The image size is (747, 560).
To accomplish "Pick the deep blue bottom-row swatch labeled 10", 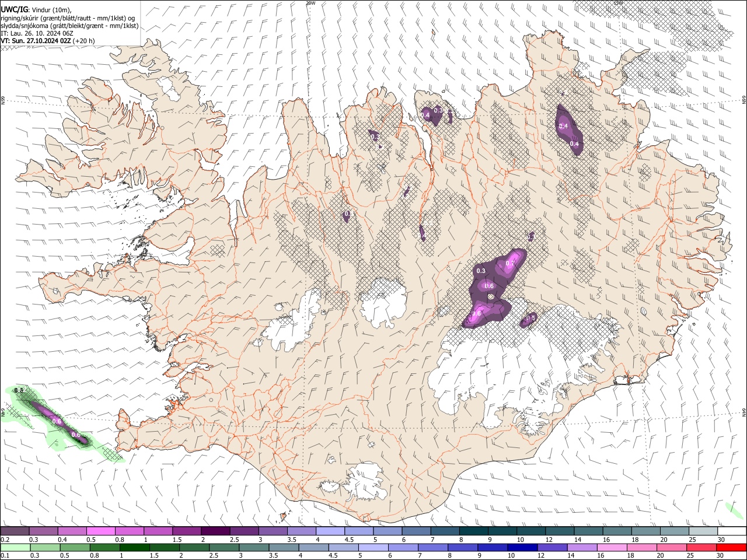I will [522, 547].
